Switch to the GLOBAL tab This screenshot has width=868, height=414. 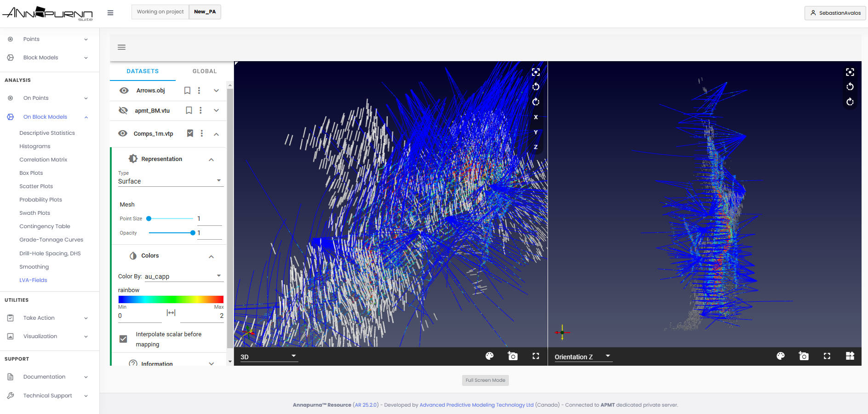click(205, 71)
